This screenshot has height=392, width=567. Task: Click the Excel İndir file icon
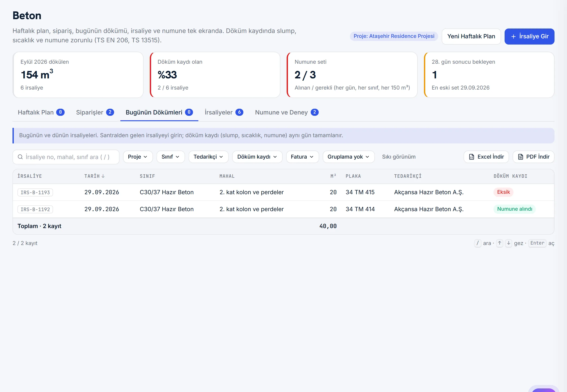point(471,157)
